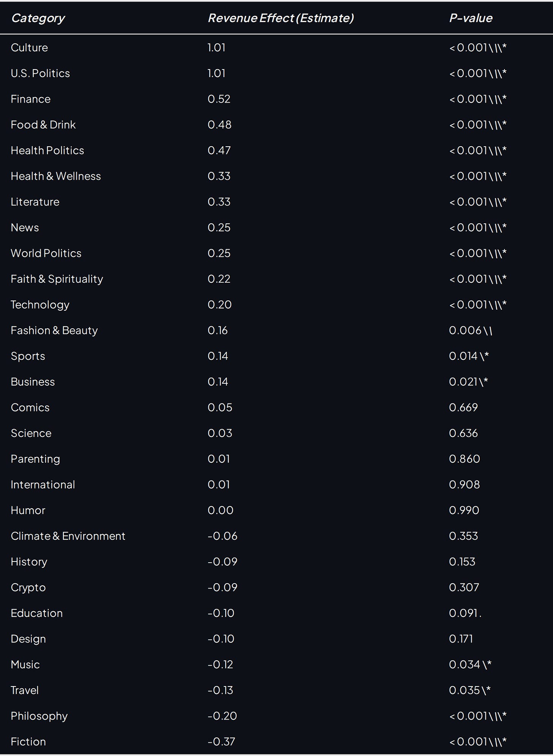Screen dimensions: 553x756
Task: Select the Culture category cell
Action: tap(29, 47)
